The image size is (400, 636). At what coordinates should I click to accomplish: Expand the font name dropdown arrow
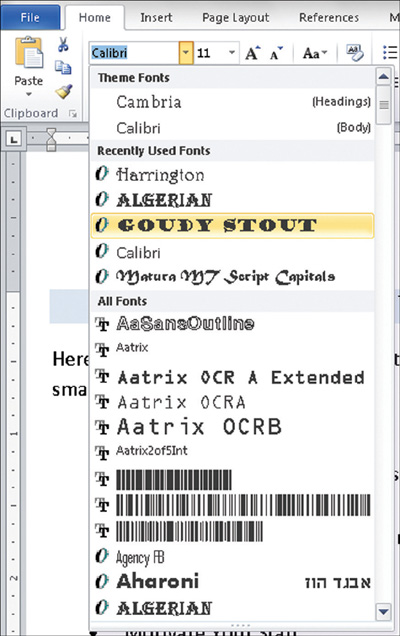(186, 53)
